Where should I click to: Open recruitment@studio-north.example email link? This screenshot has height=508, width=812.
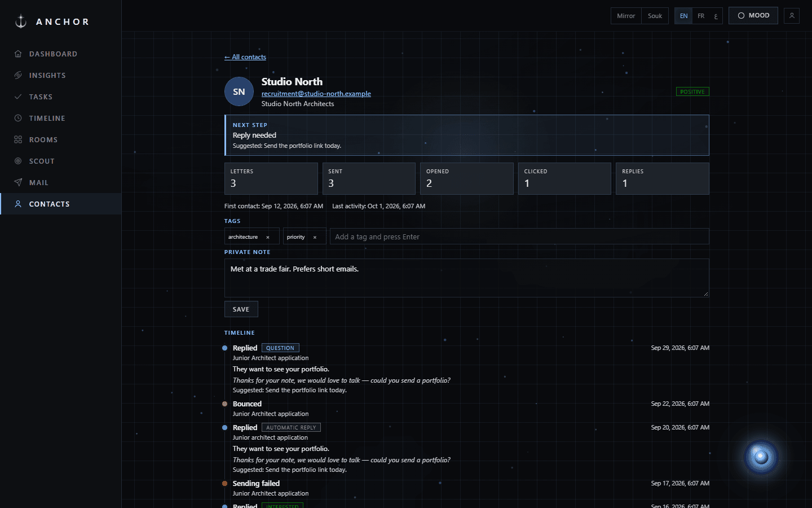[316, 94]
